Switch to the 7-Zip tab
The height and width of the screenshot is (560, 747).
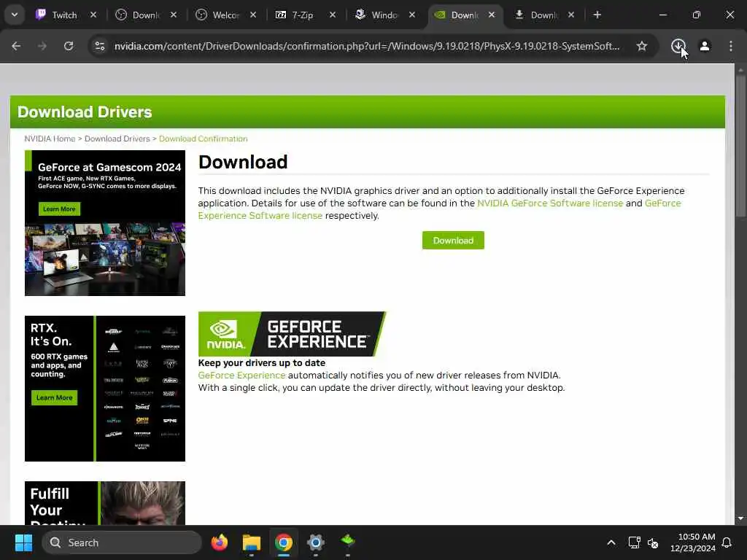pos(302,15)
